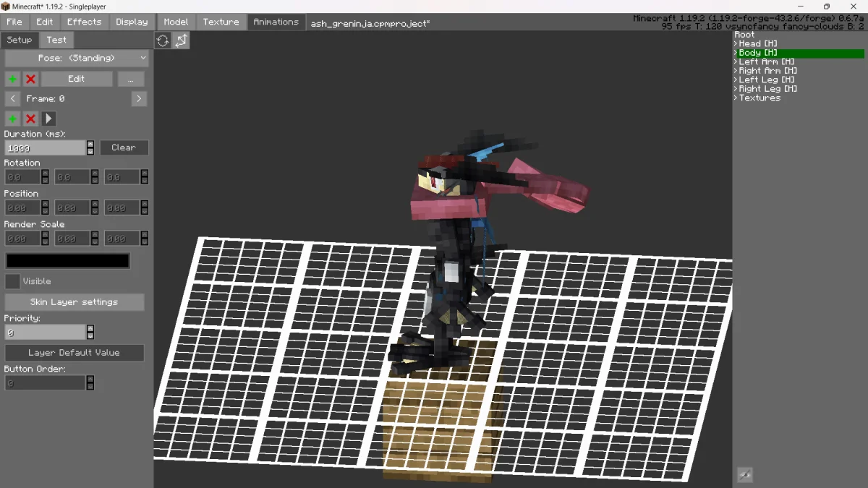Click the green plus beside the Edit button
Screen dimensions: 868x488
pyautogui.click(x=12, y=79)
